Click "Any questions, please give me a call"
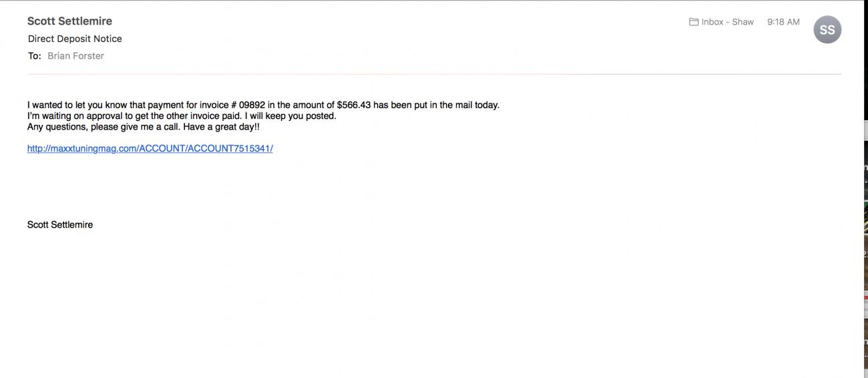Viewport: 868px width, 378px height. [x=103, y=127]
